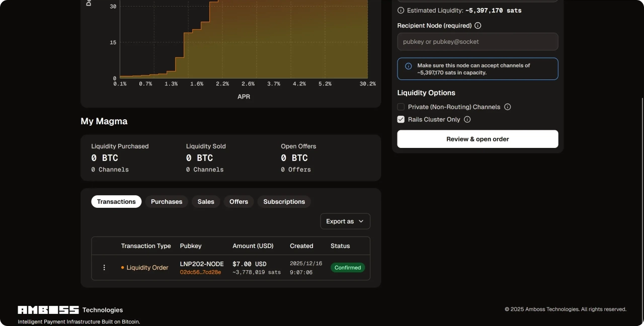Uncheck Rails Cluster Only checkbox
Viewport: 644px width, 326px height.
pos(401,120)
